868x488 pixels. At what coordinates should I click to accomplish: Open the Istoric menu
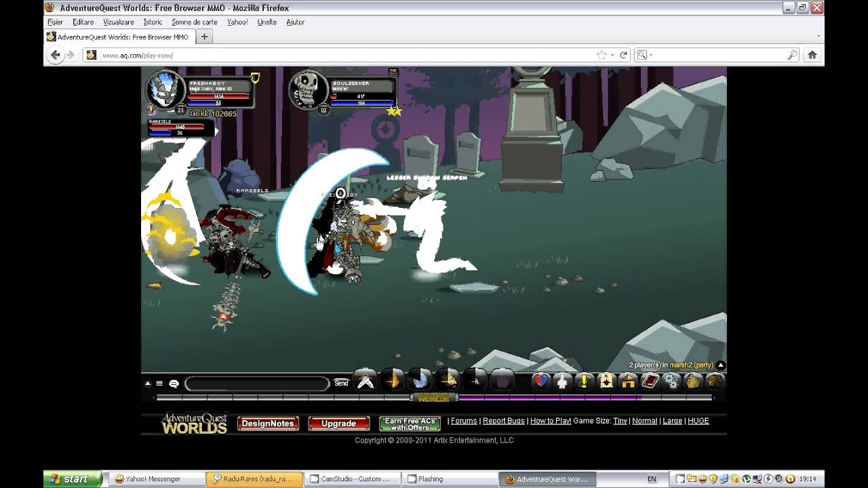point(153,22)
